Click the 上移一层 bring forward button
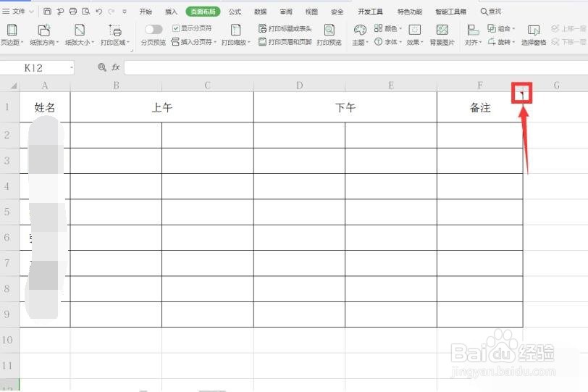The height and width of the screenshot is (392, 588). pos(568,28)
